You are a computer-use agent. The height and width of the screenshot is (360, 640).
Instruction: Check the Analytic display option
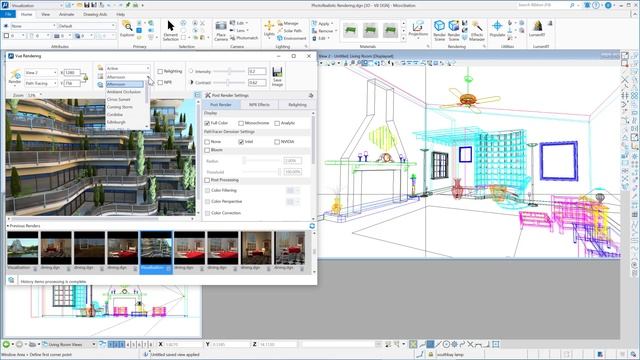tap(277, 123)
